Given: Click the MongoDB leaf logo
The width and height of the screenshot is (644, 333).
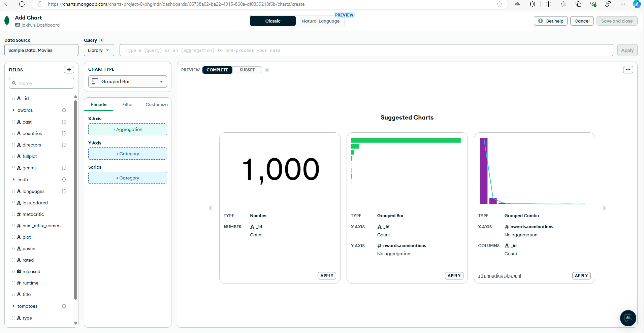Looking at the screenshot, I should point(7,21).
